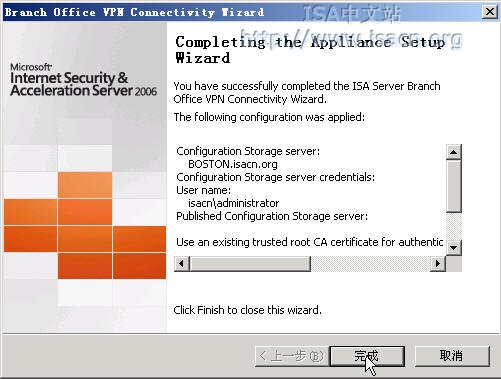
Task: Click the configuration list's scroll down arrow
Action: [453, 248]
